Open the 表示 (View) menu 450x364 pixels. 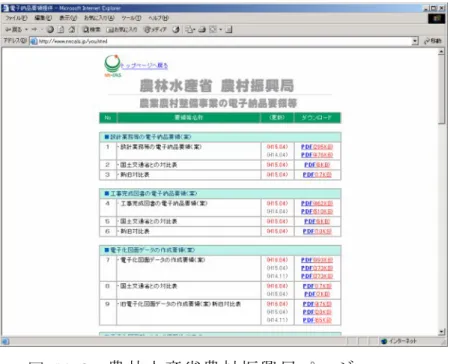click(68, 18)
